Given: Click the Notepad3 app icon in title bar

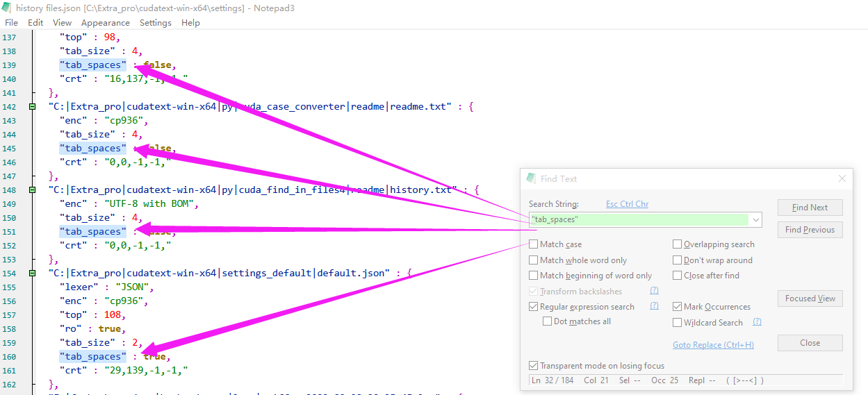Looking at the screenshot, I should pyautogui.click(x=7, y=8).
